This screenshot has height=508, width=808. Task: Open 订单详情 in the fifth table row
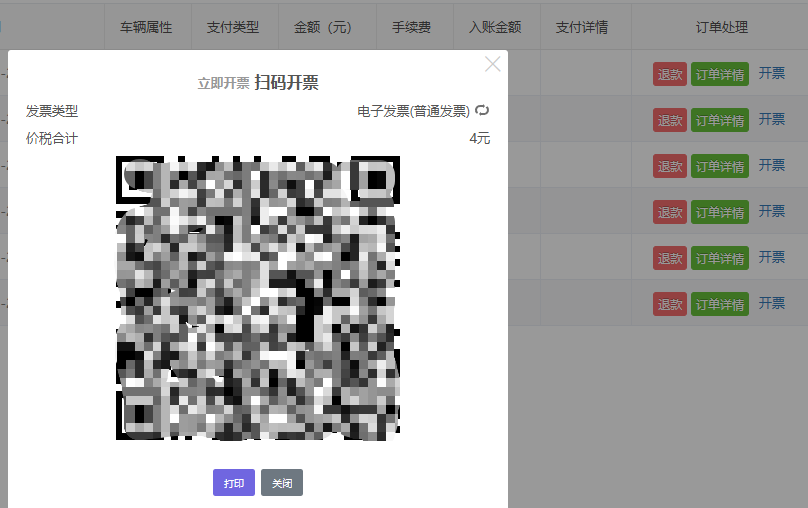[720, 258]
